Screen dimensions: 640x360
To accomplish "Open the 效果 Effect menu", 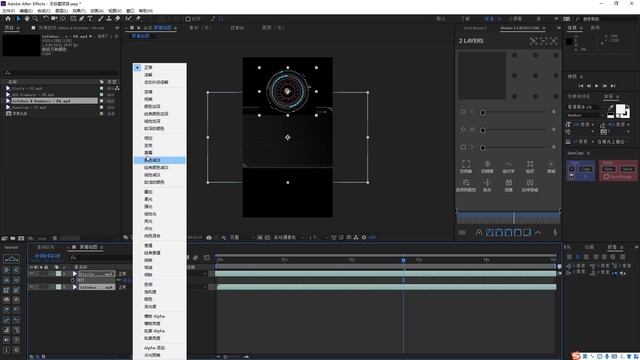I will click(x=79, y=11).
